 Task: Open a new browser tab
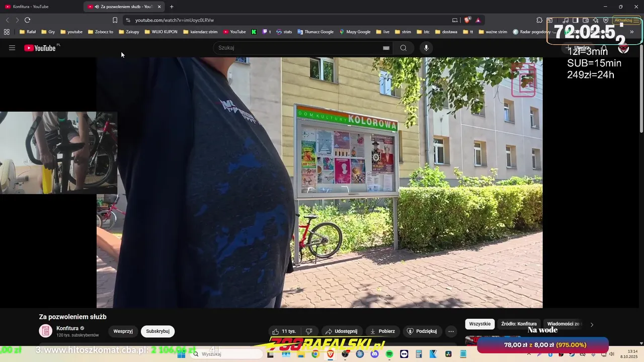(x=172, y=7)
